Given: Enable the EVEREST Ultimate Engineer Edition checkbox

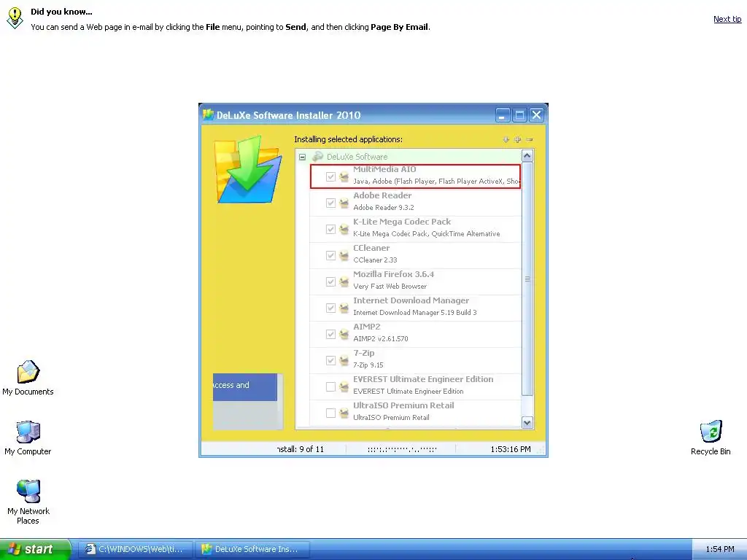Looking at the screenshot, I should [x=330, y=386].
